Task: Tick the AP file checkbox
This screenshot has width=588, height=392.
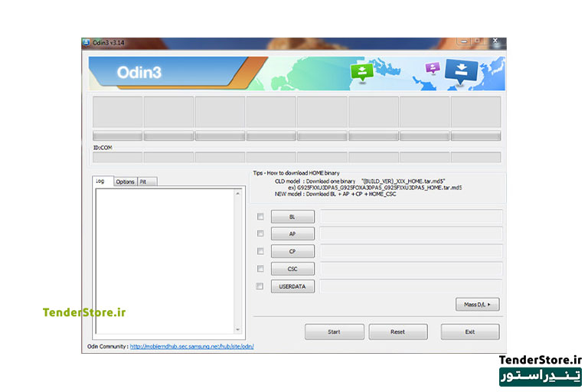Action: click(260, 234)
